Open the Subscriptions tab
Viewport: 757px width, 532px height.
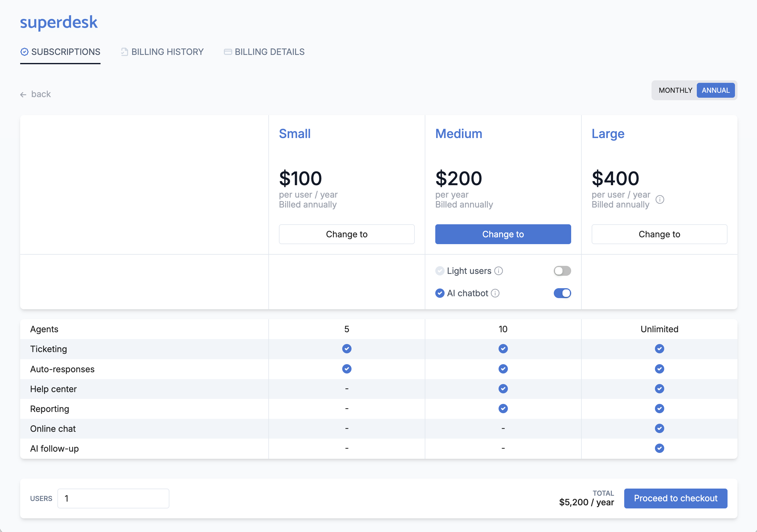click(x=60, y=52)
